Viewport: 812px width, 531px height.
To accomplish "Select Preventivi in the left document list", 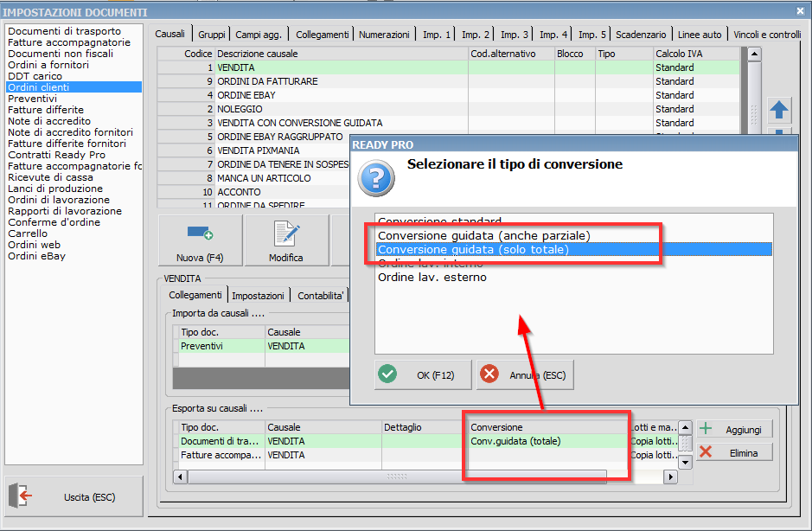I will coord(74,99).
